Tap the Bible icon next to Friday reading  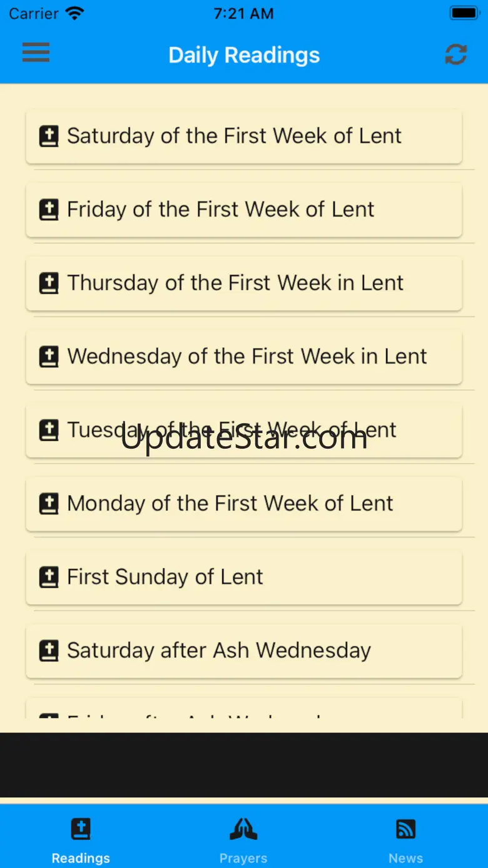coord(49,210)
